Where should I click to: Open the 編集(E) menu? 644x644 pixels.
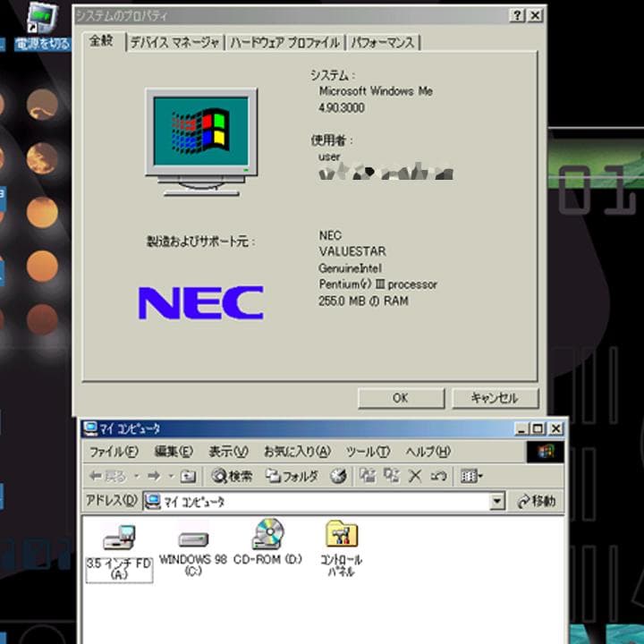[x=174, y=452]
